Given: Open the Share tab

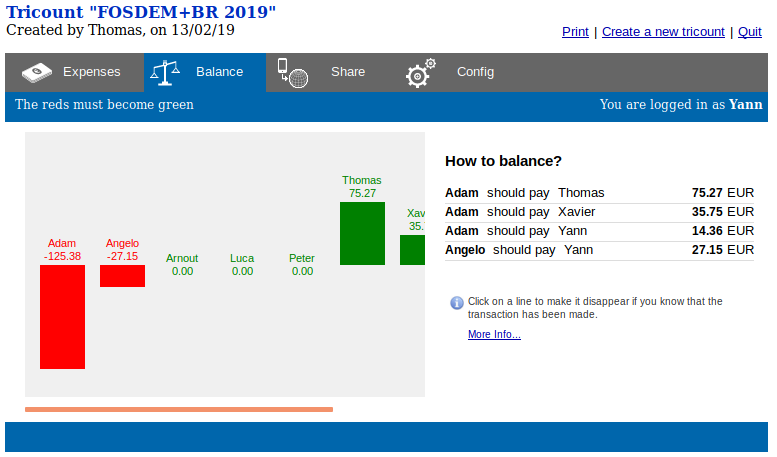Looking at the screenshot, I should click(330, 72).
